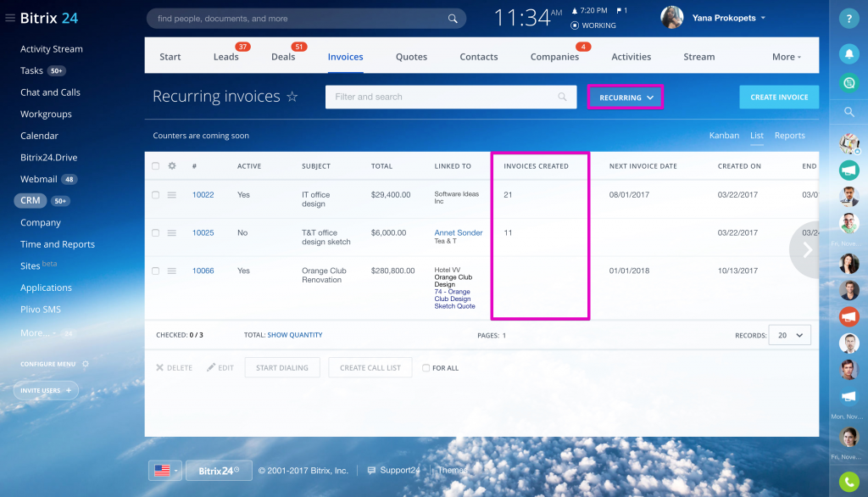The width and height of the screenshot is (868, 497).
Task: Click the flag counter icon near clock
Action: [x=619, y=10]
